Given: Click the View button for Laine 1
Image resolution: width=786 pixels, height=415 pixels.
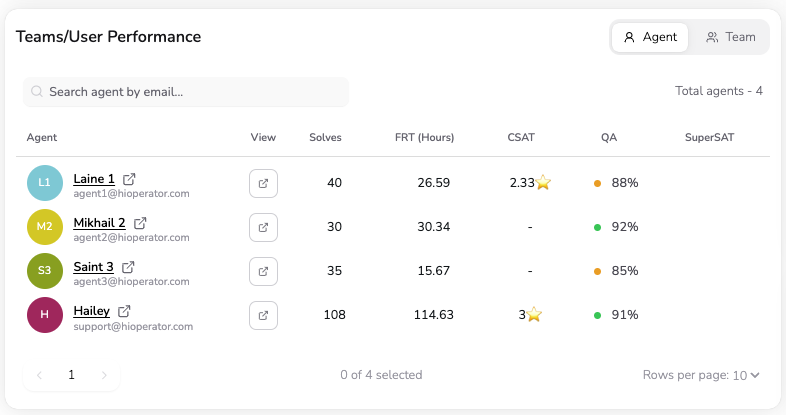Looking at the screenshot, I should point(263,184).
